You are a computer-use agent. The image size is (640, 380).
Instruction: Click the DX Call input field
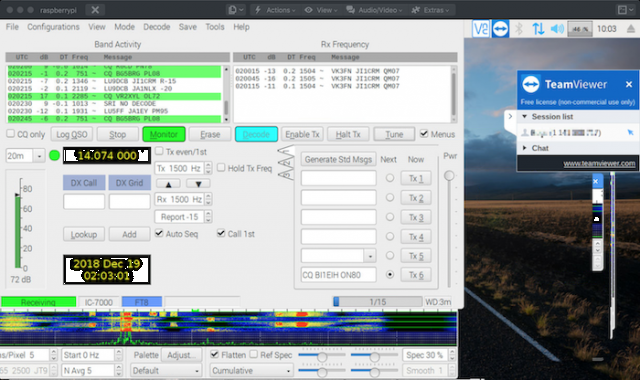point(84,202)
